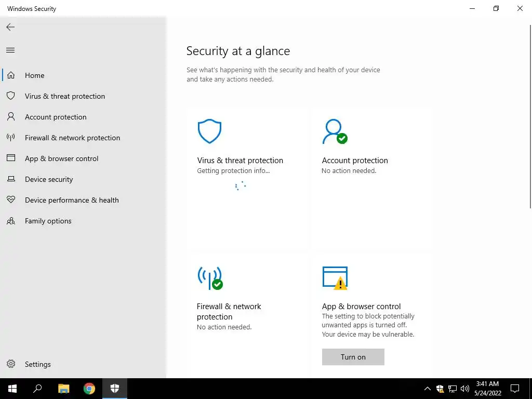Open taskbar search magnifier

(37, 389)
